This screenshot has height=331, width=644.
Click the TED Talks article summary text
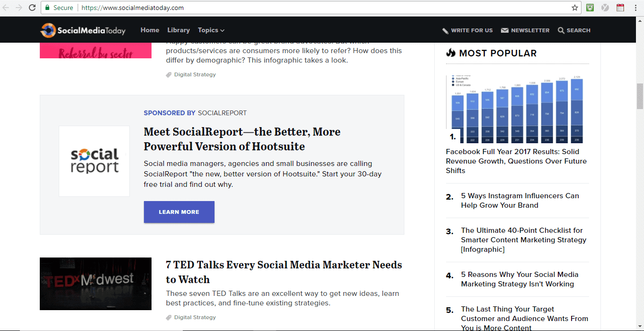coord(282,298)
